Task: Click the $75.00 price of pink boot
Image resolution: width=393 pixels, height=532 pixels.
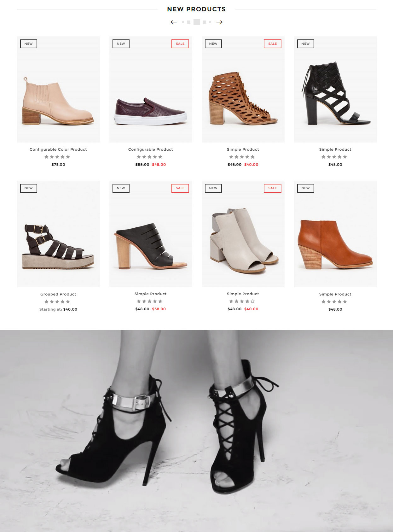Action: tap(58, 165)
